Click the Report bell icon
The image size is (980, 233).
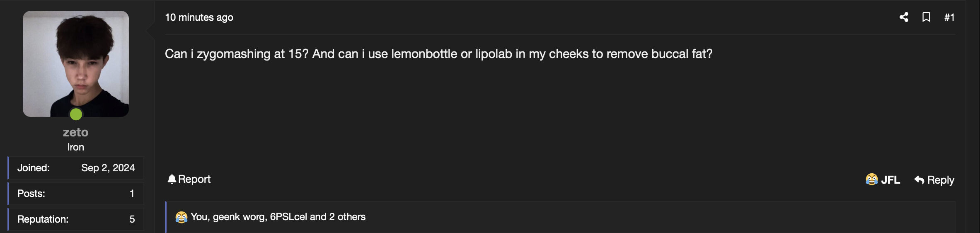[172, 179]
